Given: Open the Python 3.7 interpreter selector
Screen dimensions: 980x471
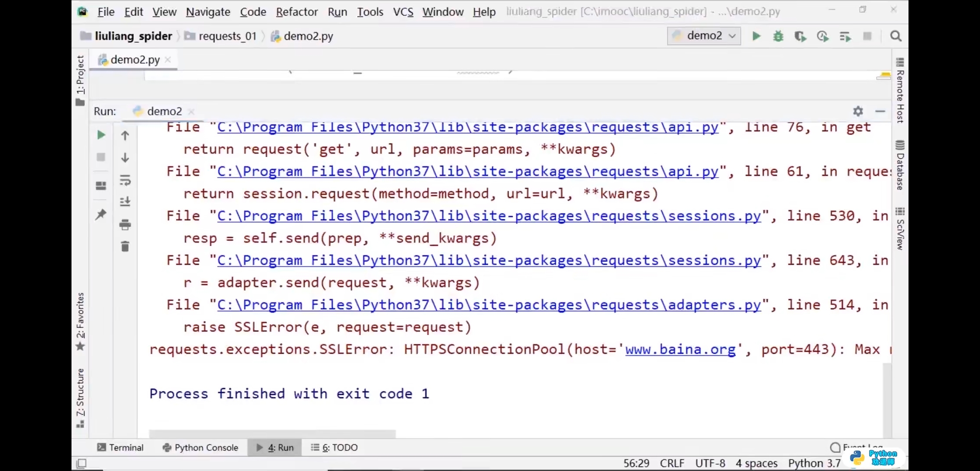Looking at the screenshot, I should click(x=813, y=463).
